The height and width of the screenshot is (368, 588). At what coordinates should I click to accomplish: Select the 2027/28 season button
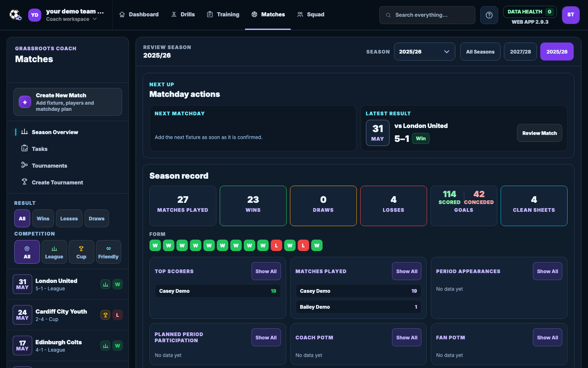[520, 52]
